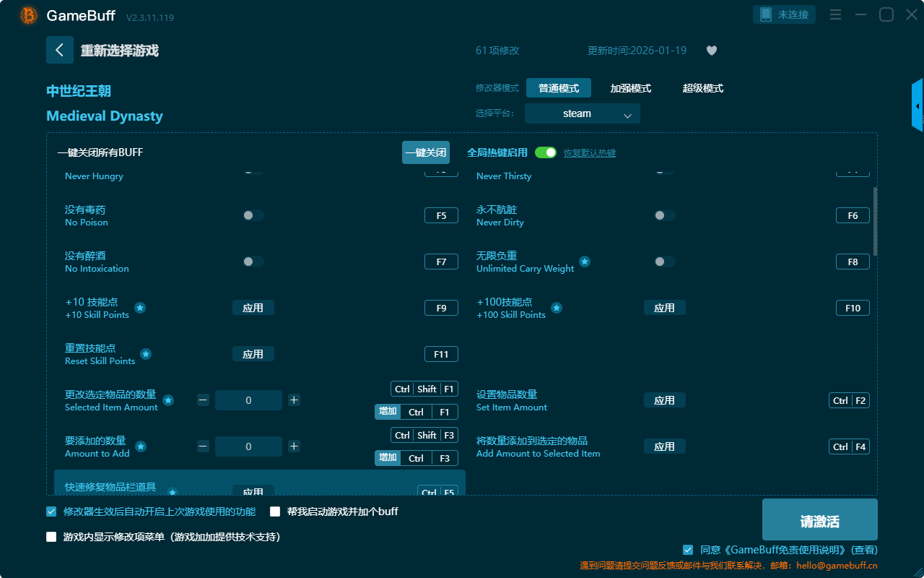
Task: Click the phone connection status icon
Action: pyautogui.click(x=766, y=14)
